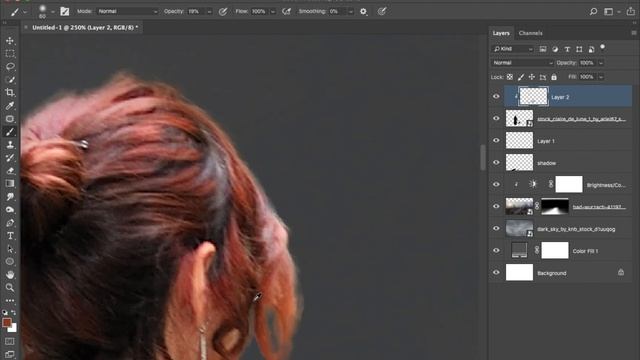Select the Untitled-1 document tab
The width and height of the screenshot is (640, 360).
(85, 27)
